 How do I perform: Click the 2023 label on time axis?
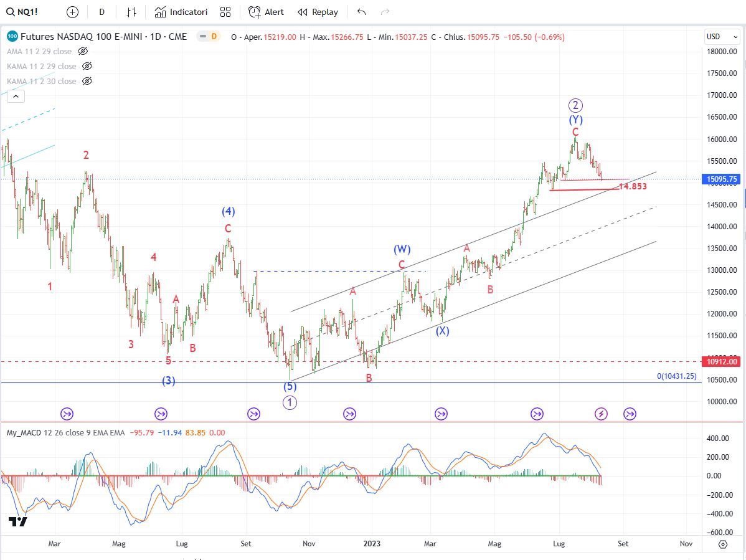point(372,544)
